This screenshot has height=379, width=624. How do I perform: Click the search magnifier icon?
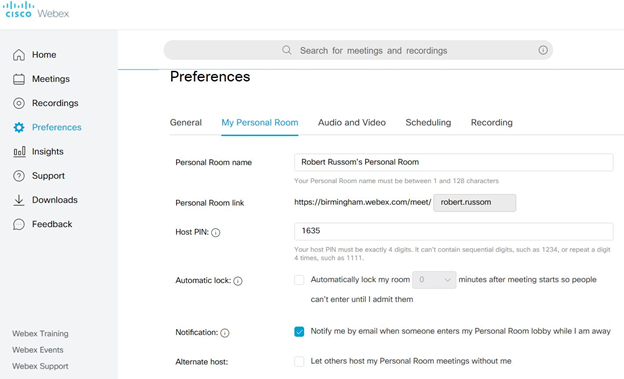point(287,50)
